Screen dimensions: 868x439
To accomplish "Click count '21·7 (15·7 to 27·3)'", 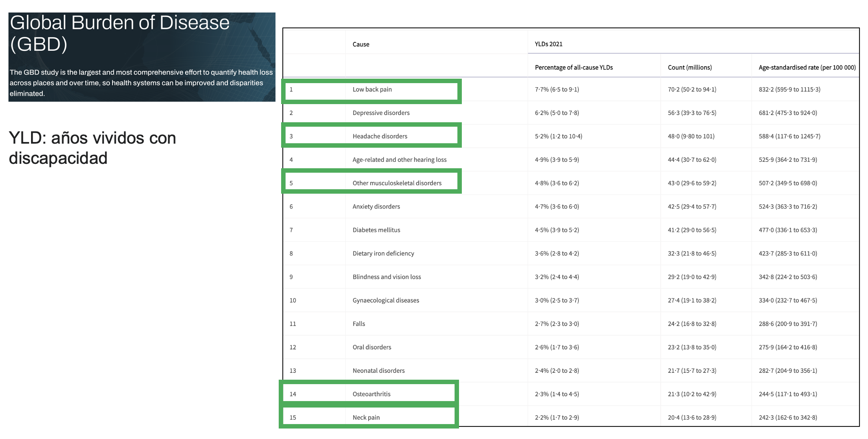I will point(692,370).
